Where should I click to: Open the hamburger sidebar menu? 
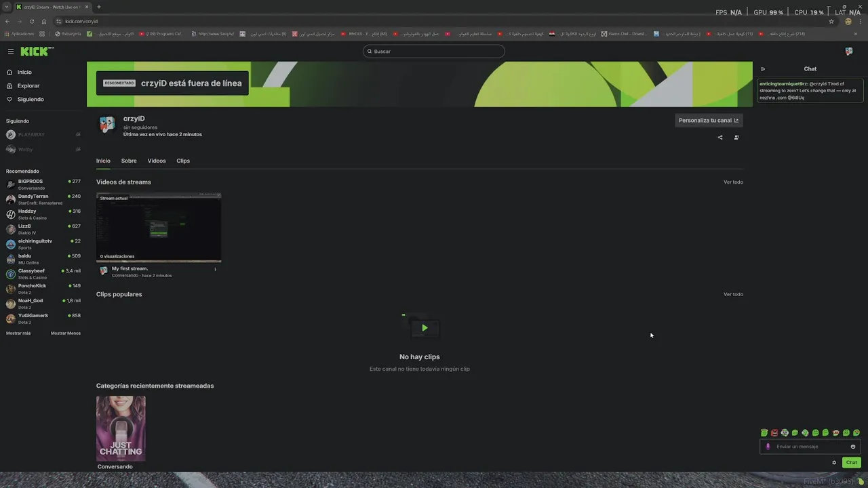(x=11, y=52)
